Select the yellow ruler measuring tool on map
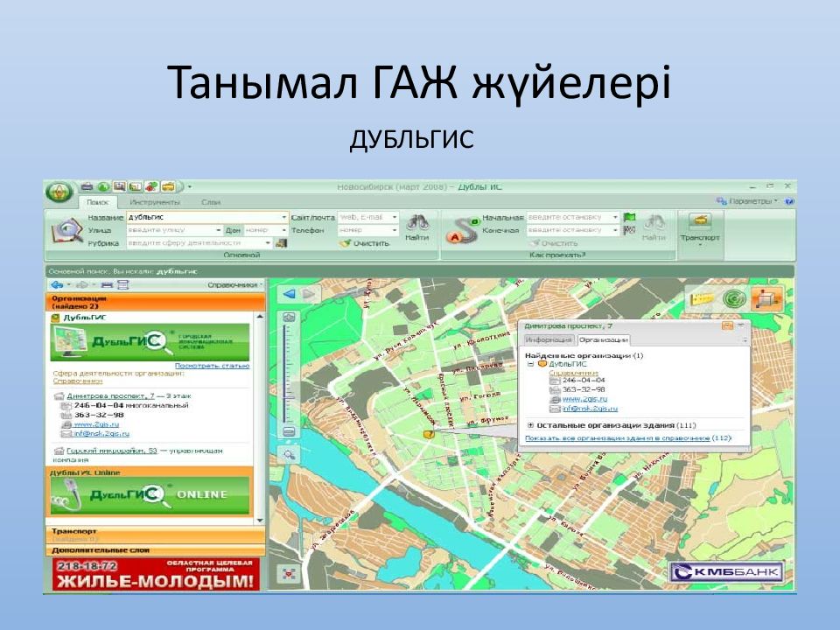The height and width of the screenshot is (630, 840). pos(703,299)
